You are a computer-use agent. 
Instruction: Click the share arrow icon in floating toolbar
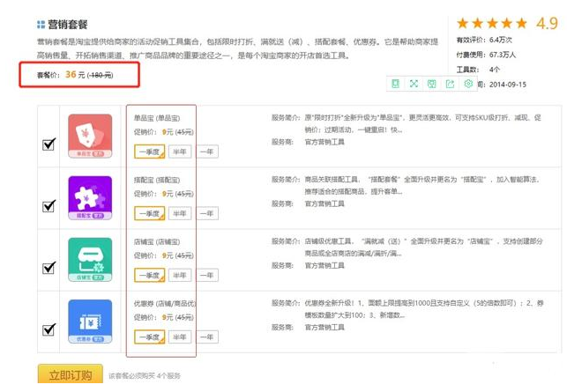tap(450, 84)
